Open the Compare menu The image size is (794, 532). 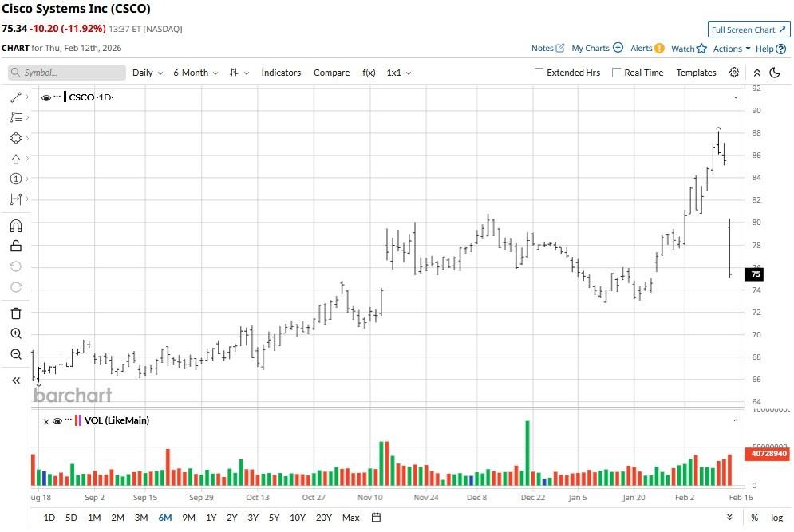tap(331, 73)
